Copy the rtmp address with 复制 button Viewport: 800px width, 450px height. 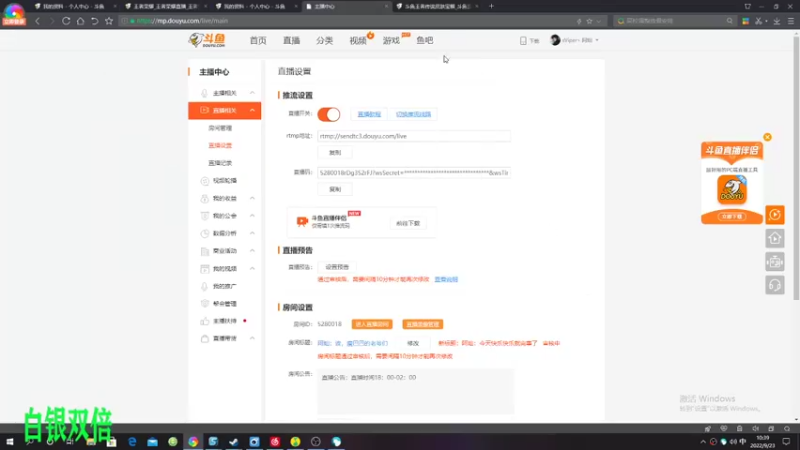pos(335,153)
